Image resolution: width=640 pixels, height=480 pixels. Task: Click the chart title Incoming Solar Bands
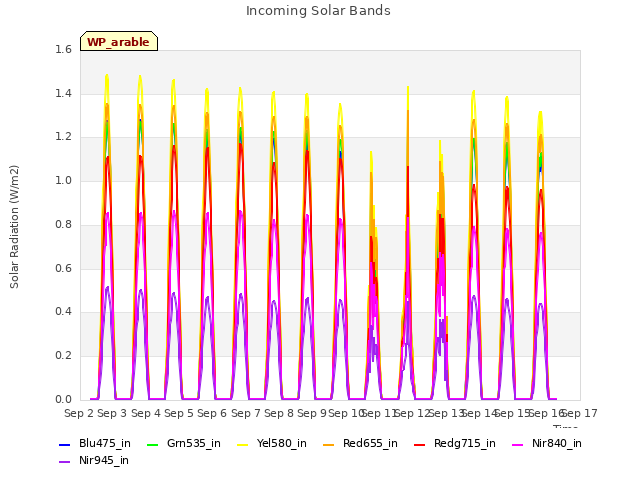click(x=318, y=11)
